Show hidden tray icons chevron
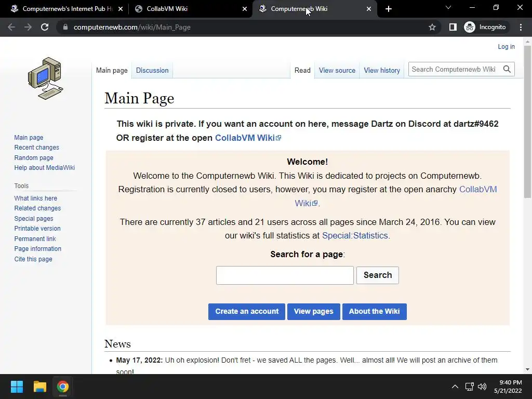Viewport: 532px width, 399px height. point(455,387)
